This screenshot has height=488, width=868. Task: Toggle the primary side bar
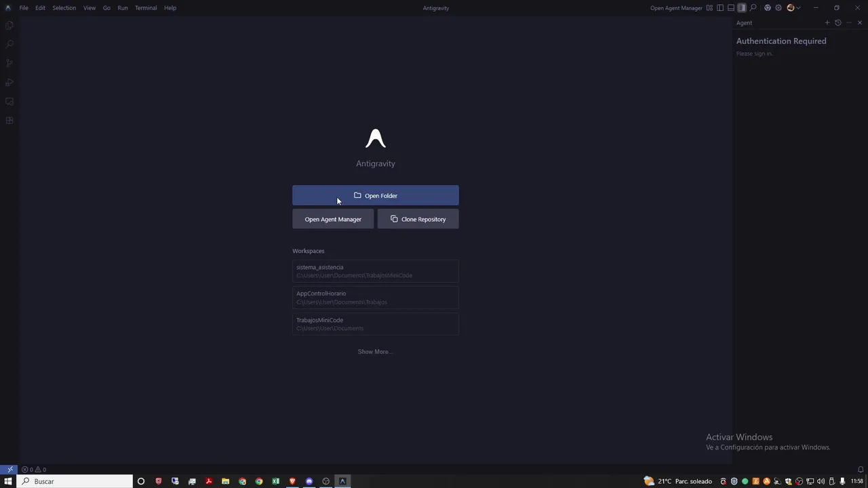pyautogui.click(x=720, y=7)
